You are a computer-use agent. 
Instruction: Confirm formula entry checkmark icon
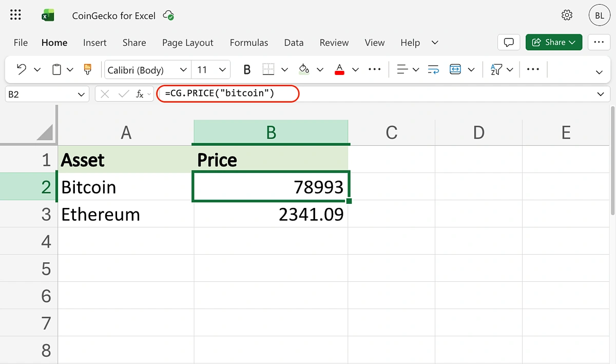[x=123, y=94]
